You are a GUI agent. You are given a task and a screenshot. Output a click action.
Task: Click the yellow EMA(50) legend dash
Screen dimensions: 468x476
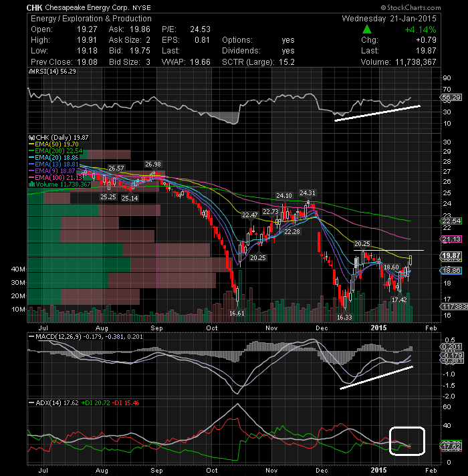[x=31, y=144]
